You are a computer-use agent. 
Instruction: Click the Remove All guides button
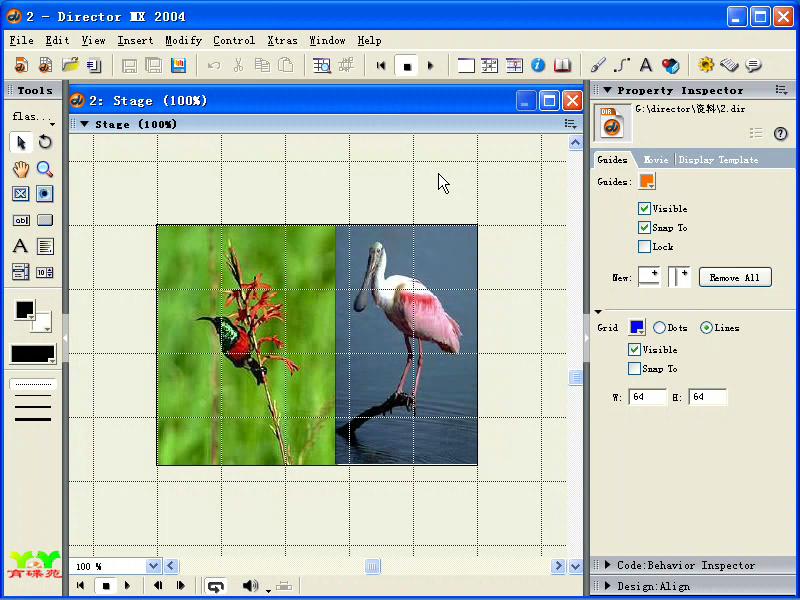(735, 278)
